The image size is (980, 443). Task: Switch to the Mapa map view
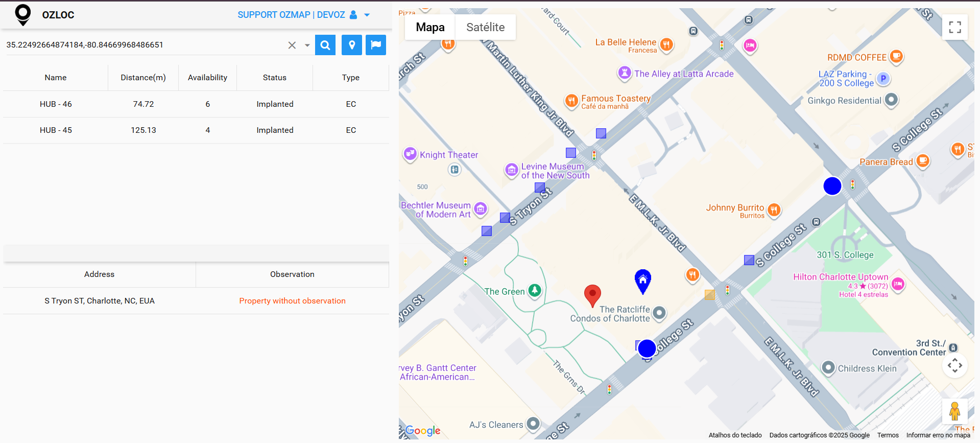(x=430, y=27)
